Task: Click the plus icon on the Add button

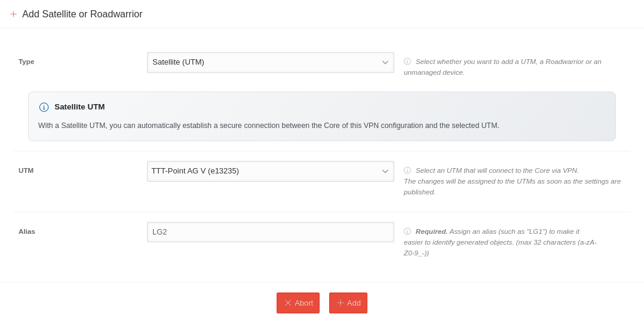Action: coord(341,303)
